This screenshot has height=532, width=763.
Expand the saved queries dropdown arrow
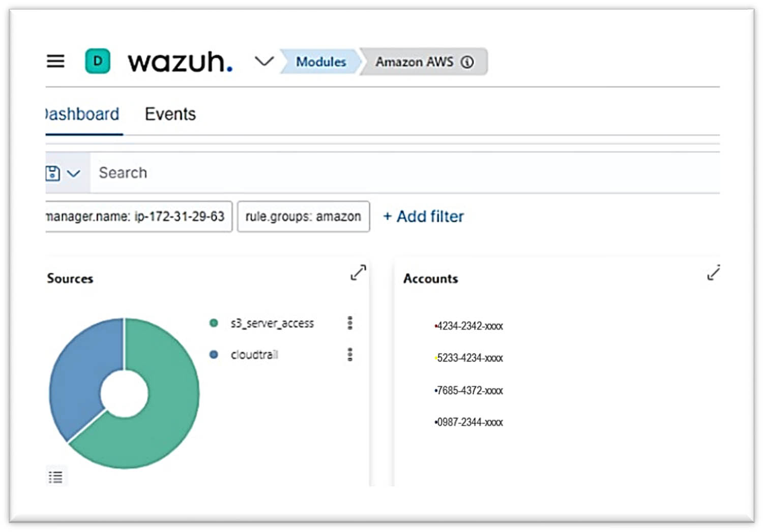click(74, 173)
